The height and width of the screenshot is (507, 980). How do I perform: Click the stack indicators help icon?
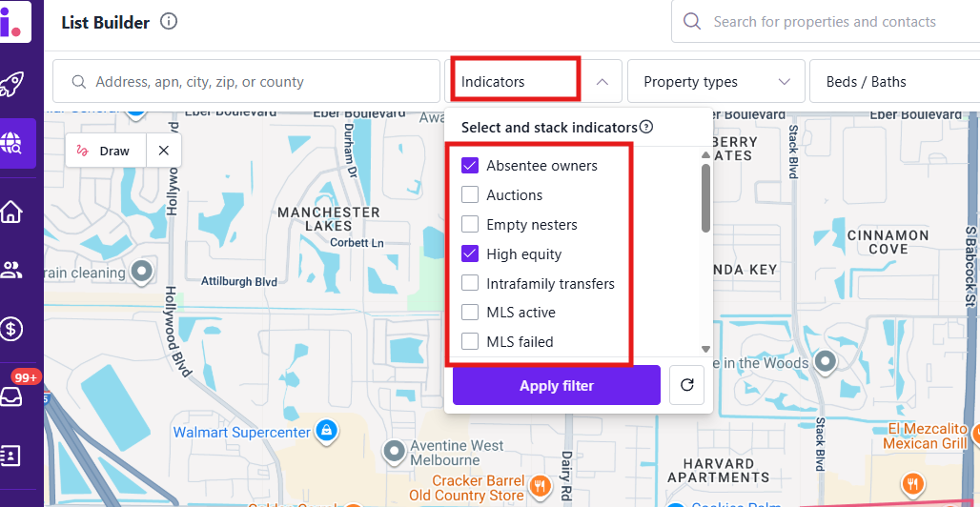click(646, 127)
